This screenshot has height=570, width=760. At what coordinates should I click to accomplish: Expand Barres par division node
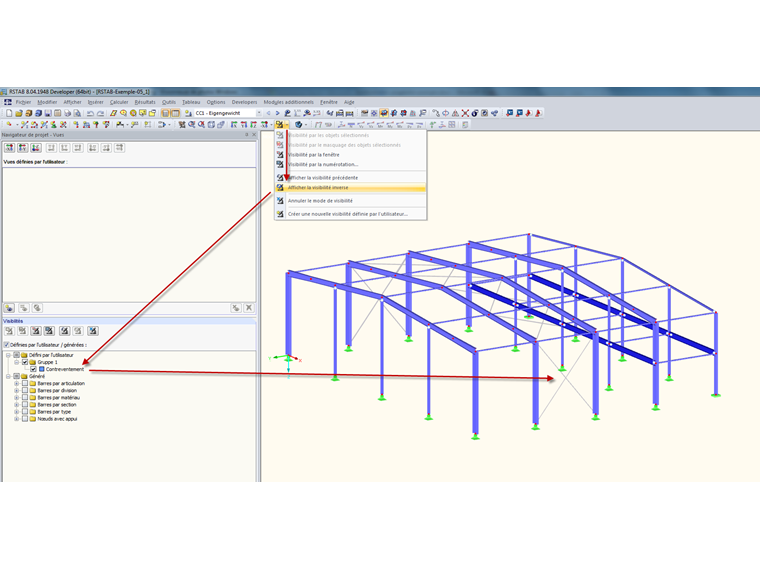pos(16,391)
